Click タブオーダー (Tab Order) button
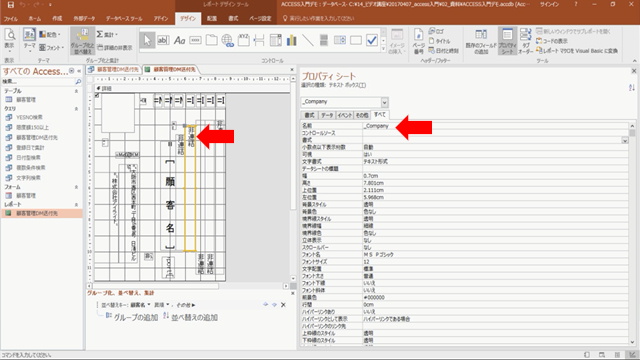 click(x=526, y=41)
